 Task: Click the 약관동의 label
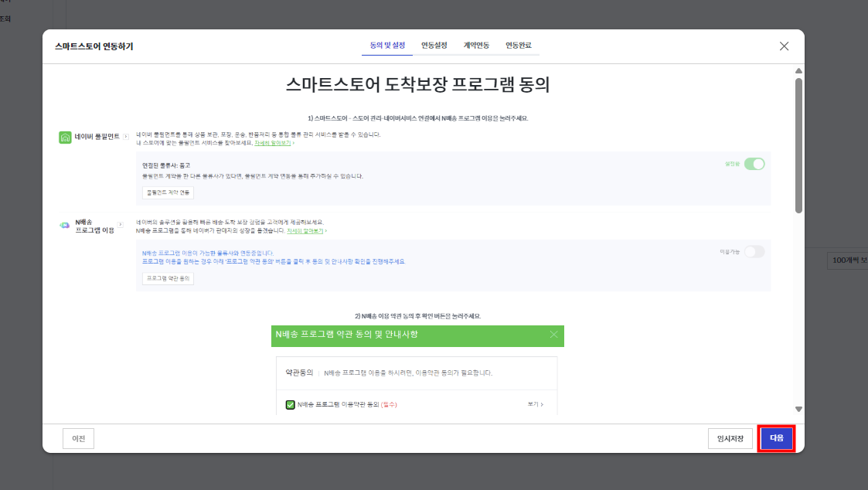click(x=299, y=373)
